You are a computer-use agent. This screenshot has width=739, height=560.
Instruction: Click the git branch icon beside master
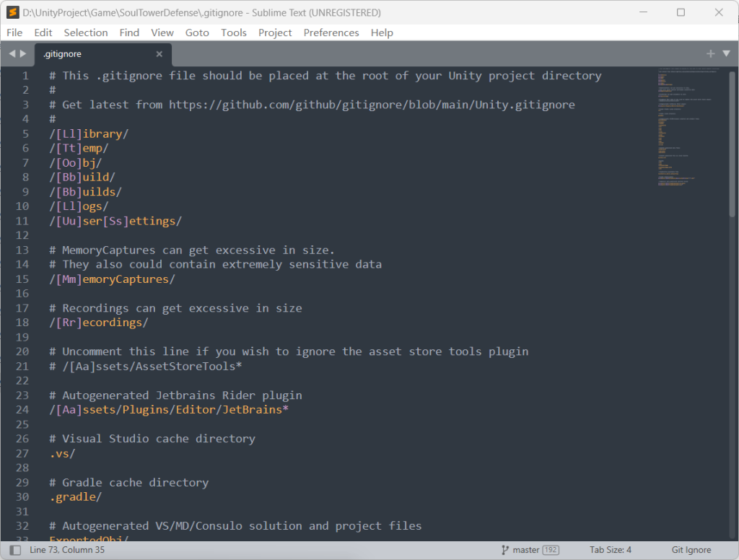tap(505, 550)
